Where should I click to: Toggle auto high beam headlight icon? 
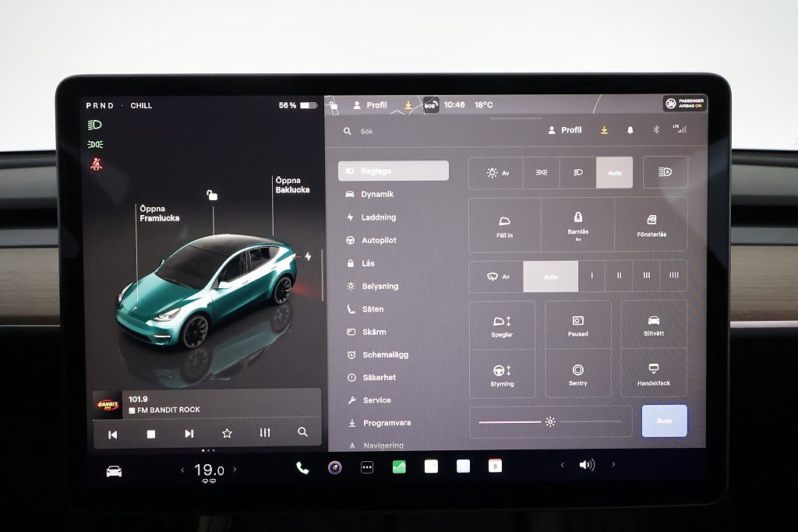click(x=666, y=172)
